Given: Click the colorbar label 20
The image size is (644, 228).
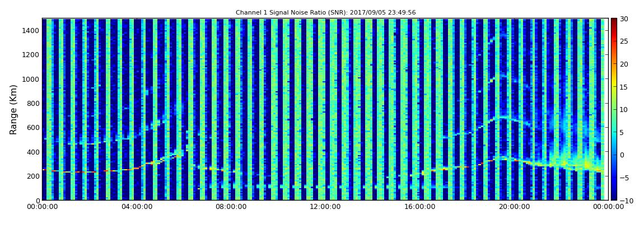Looking at the screenshot, I should coord(624,64).
